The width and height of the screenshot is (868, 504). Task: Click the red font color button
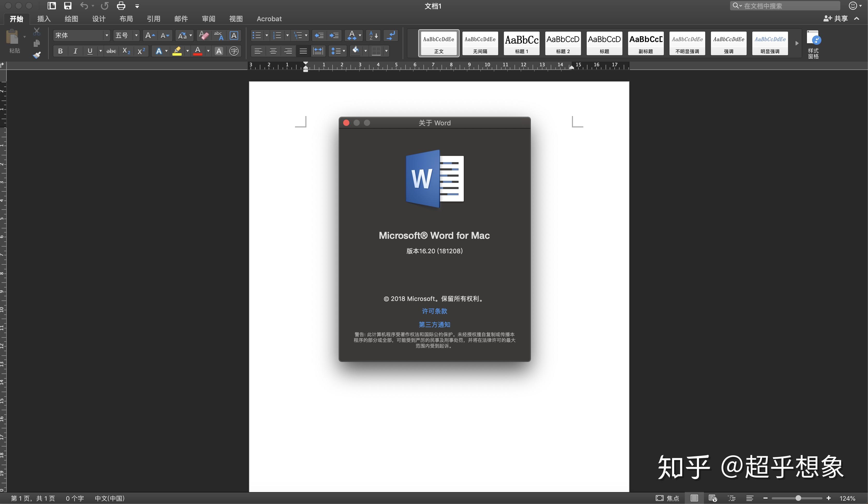[198, 51]
